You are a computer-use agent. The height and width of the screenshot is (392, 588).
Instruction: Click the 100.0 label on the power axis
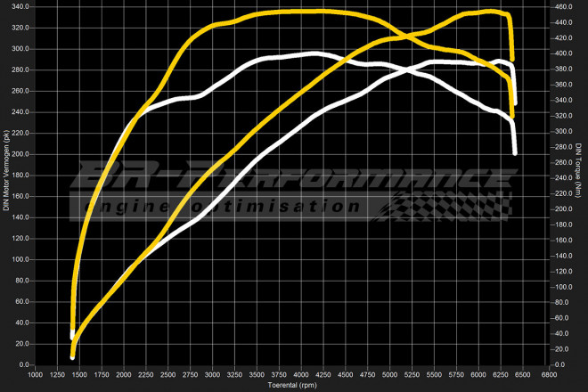[x=20, y=259]
